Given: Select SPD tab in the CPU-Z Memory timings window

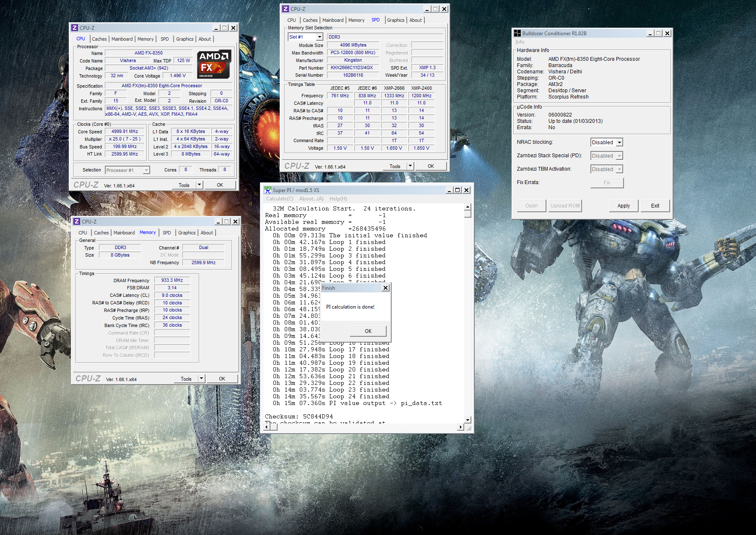Looking at the screenshot, I should click(x=167, y=233).
